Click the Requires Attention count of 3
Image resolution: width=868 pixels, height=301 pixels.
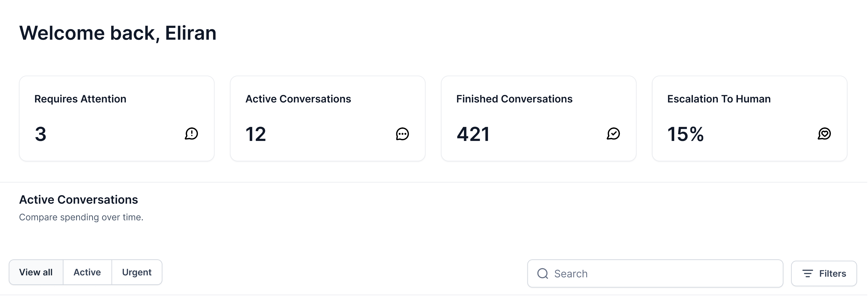point(41,134)
